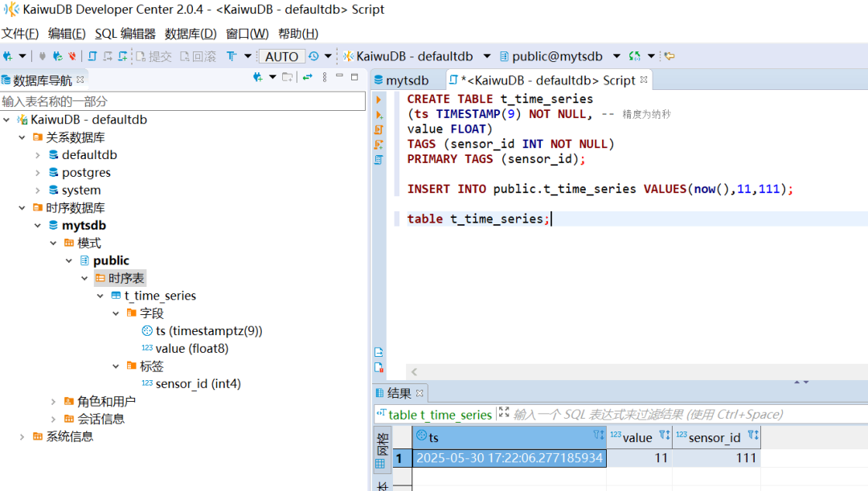
Task: Click the link with editor arrows icon
Action: (x=307, y=77)
